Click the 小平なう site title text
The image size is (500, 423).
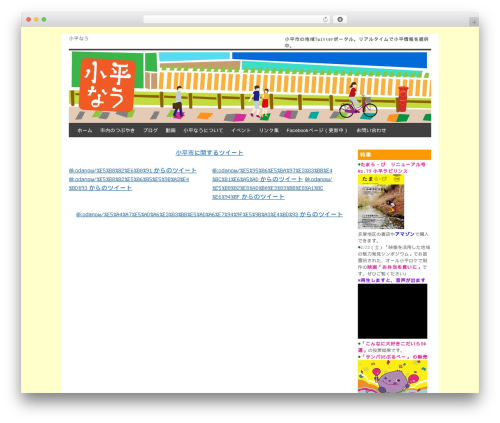(79, 39)
